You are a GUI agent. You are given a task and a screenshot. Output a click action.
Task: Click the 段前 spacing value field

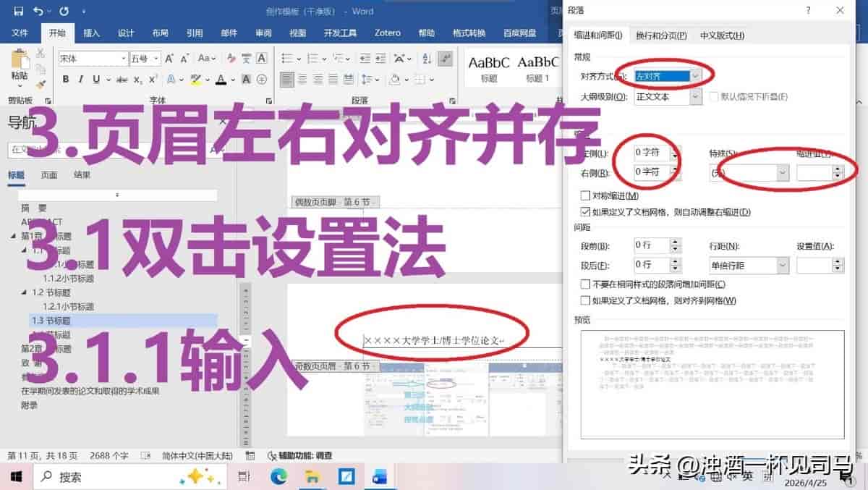click(652, 246)
